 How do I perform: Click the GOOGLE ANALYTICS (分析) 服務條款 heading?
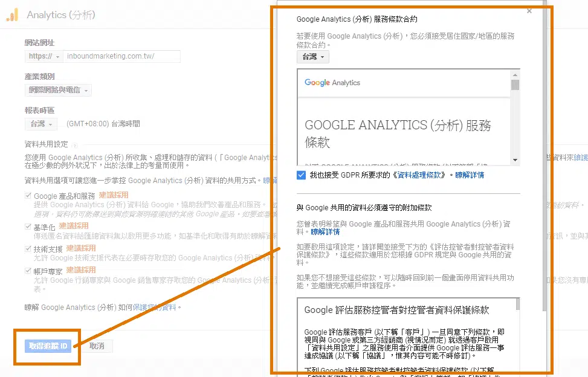pyautogui.click(x=398, y=134)
